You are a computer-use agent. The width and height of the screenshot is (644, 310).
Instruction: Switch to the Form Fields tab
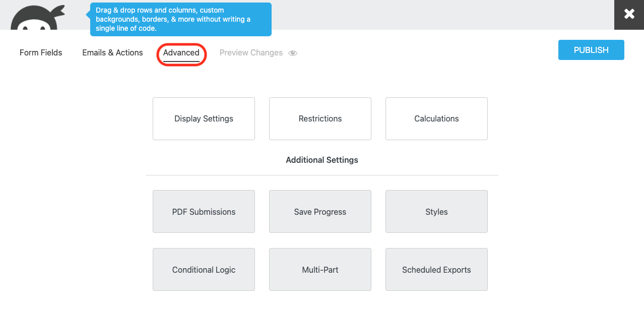tap(40, 52)
